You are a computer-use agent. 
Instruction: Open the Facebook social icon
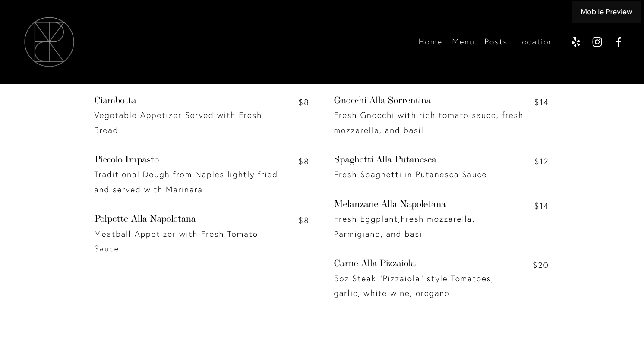coord(619,42)
